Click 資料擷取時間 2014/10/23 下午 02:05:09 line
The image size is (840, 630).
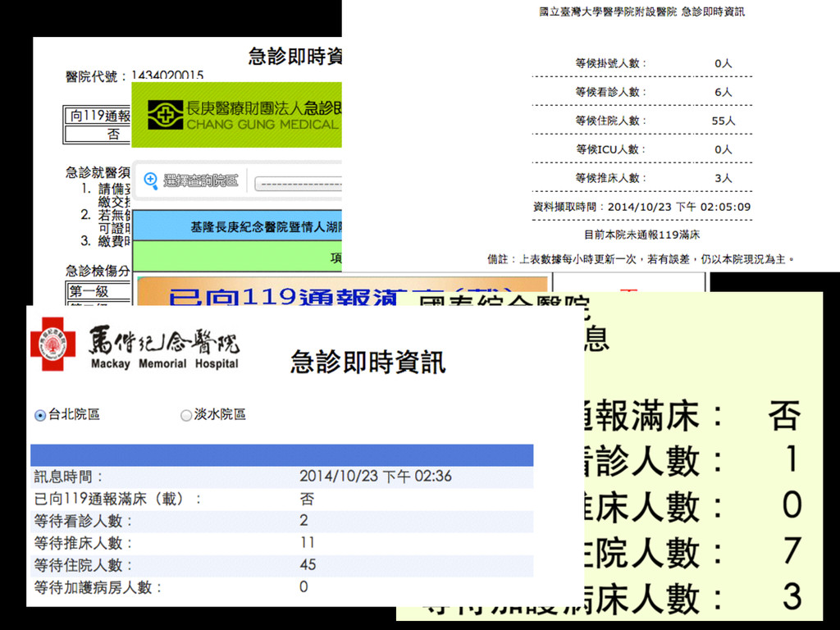641,207
